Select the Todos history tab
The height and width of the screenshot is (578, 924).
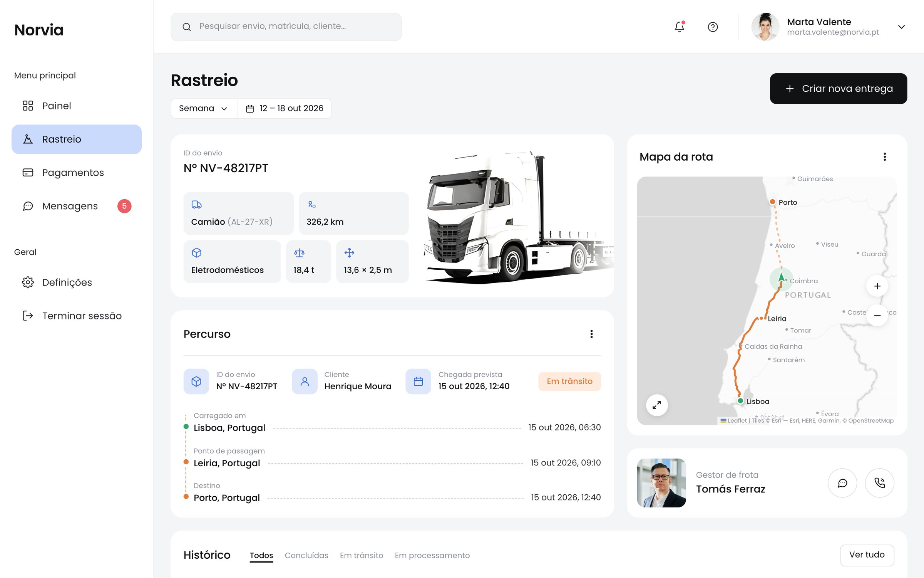[261, 555]
